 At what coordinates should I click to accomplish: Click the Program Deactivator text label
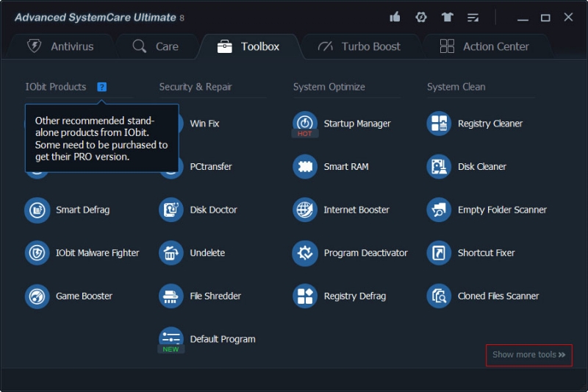click(365, 253)
